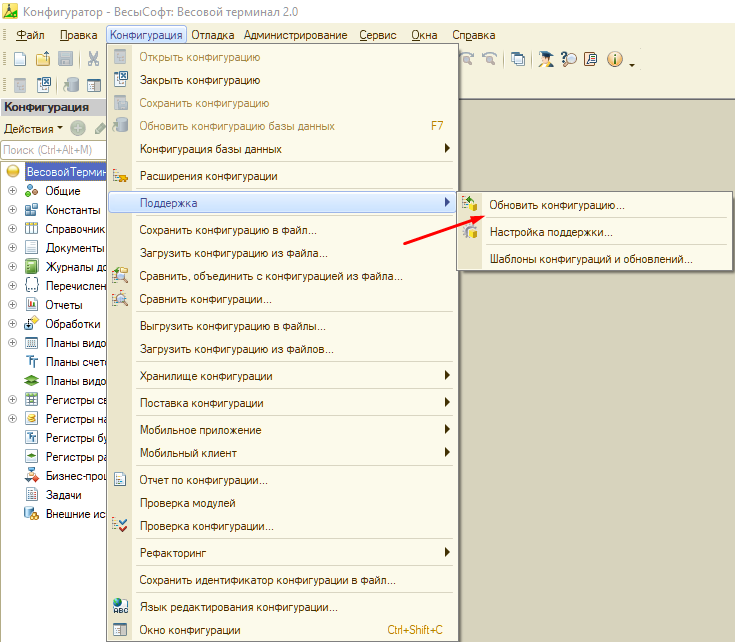Screen dimensions: 735x642
Task: Expand the Константы tree node
Action: [x=12, y=210]
